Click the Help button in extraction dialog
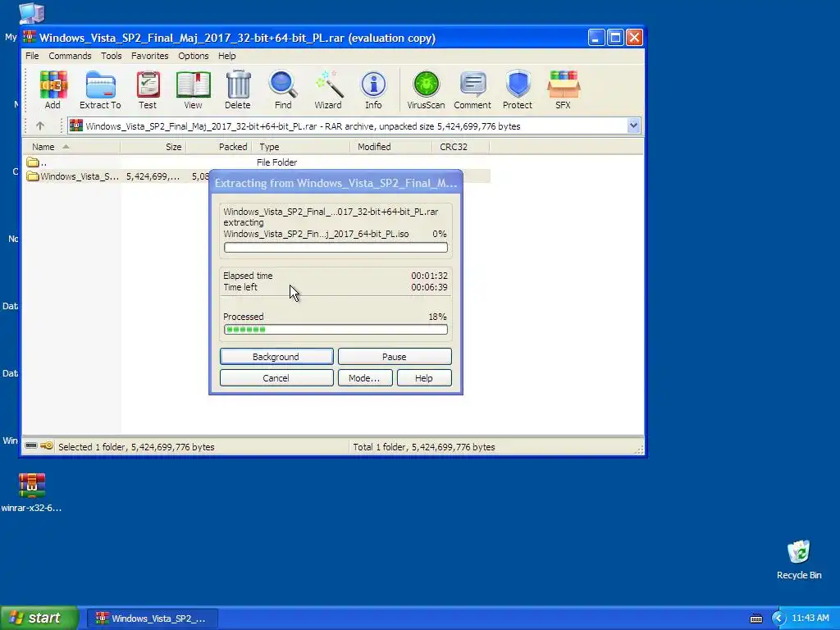This screenshot has width=840, height=630. coord(424,378)
